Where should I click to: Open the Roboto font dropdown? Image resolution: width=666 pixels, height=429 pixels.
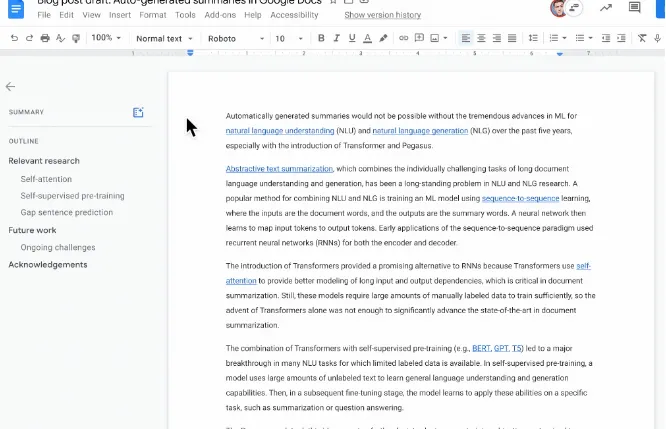(x=235, y=38)
